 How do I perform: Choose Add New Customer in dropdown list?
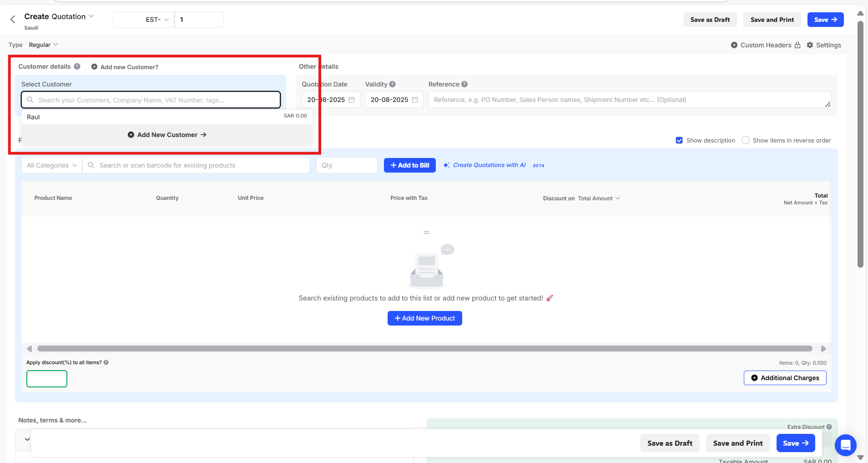(x=167, y=135)
